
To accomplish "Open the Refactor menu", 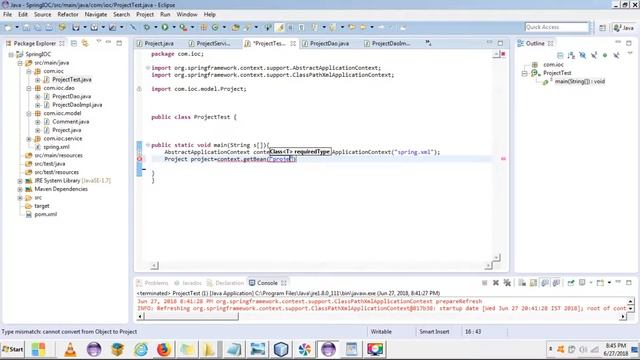I will point(68,14).
